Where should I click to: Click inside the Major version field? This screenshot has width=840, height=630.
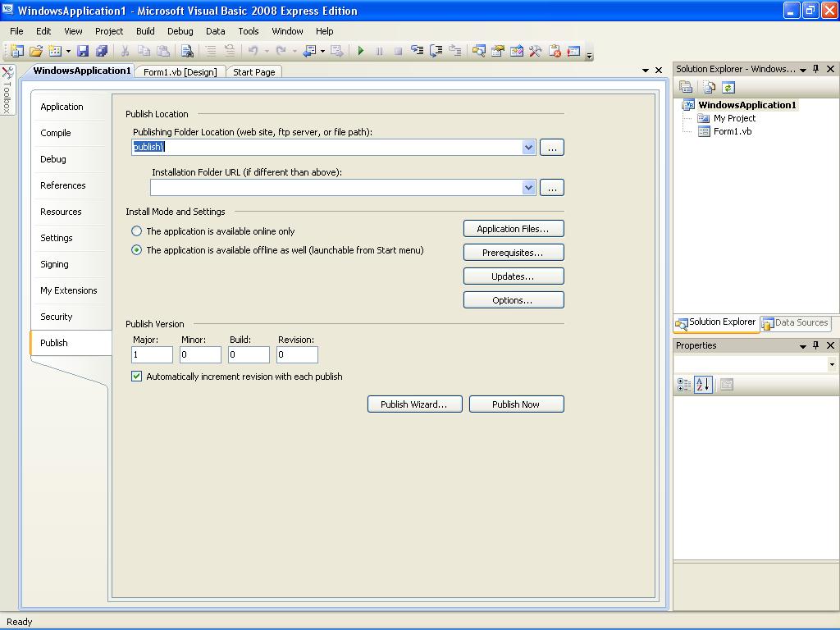coord(152,354)
